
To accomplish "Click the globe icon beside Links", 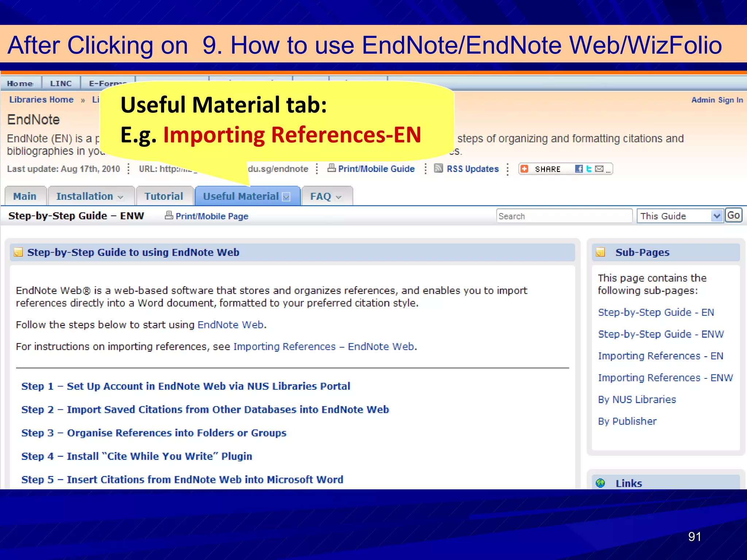I will pos(600,483).
